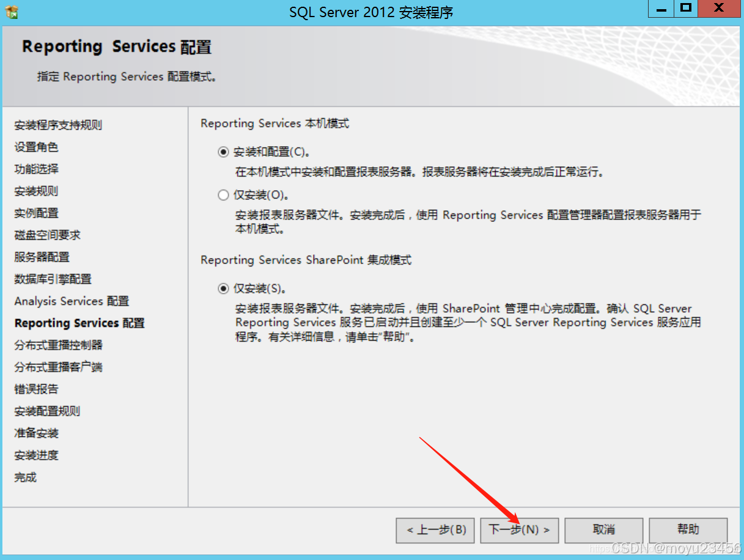Click the SQL Server setup icon in title bar
The height and width of the screenshot is (560, 744).
click(12, 12)
